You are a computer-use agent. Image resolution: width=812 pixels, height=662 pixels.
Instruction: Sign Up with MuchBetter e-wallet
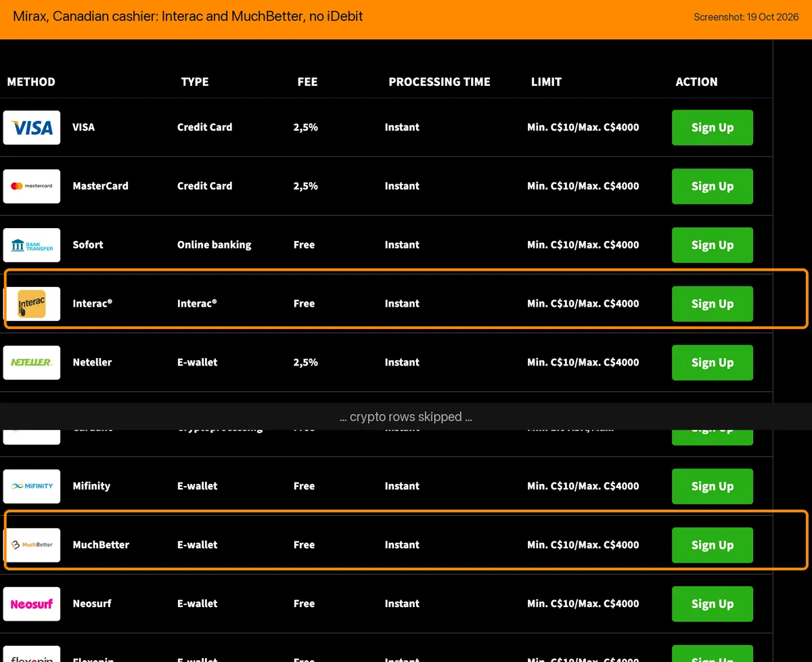[713, 545]
